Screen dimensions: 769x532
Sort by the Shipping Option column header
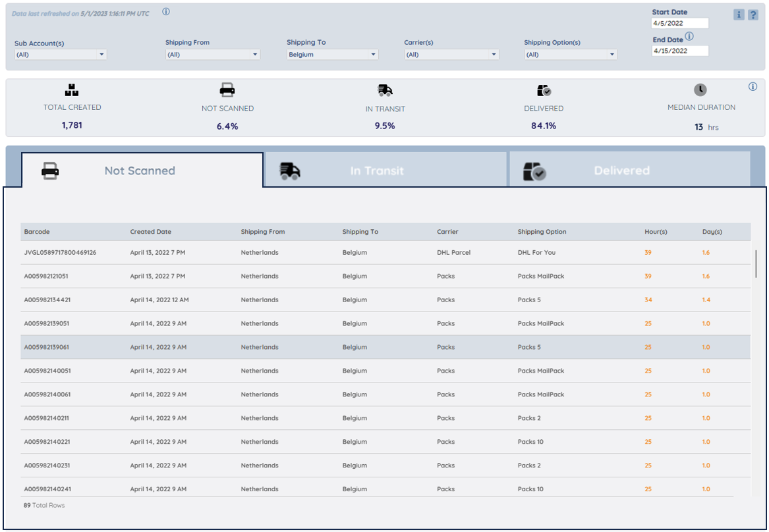coord(542,232)
